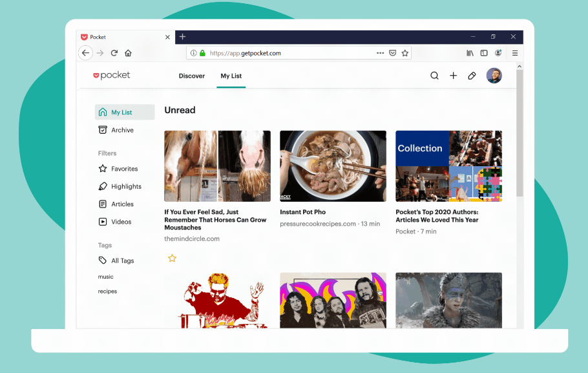The width and height of the screenshot is (588, 373).
Task: Open bulk edit pencil icon
Action: click(x=472, y=76)
